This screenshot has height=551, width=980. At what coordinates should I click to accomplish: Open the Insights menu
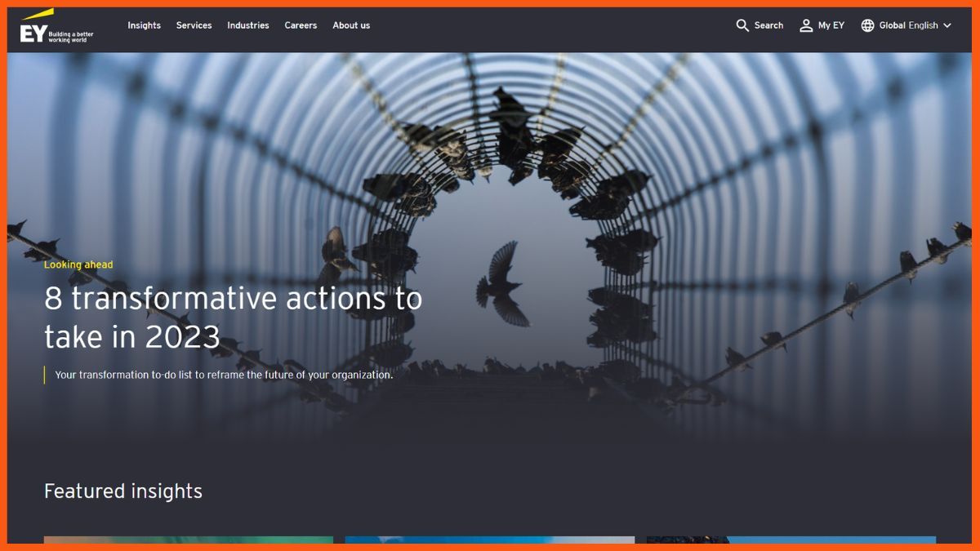(144, 25)
